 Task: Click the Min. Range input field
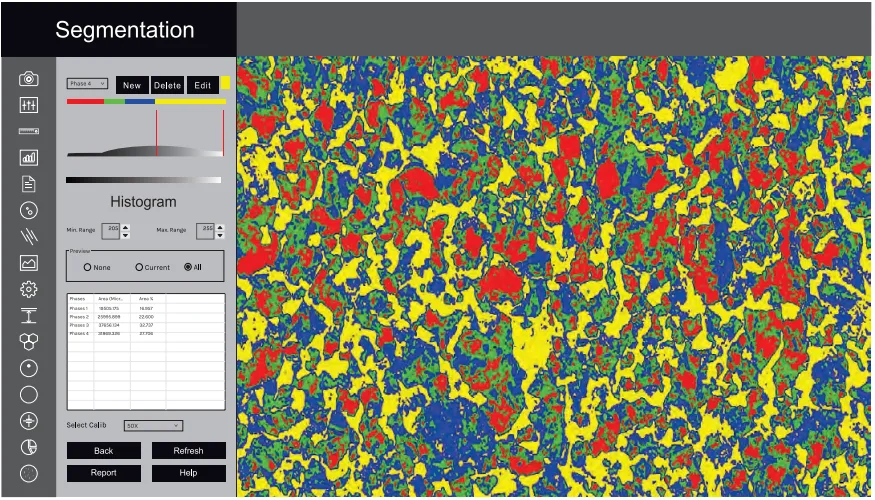pos(110,231)
